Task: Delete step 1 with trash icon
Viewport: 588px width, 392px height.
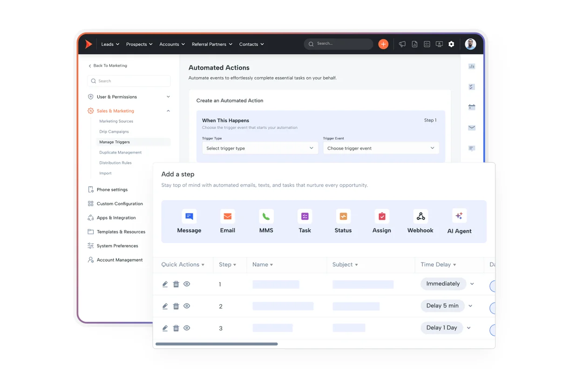Action: 176,284
